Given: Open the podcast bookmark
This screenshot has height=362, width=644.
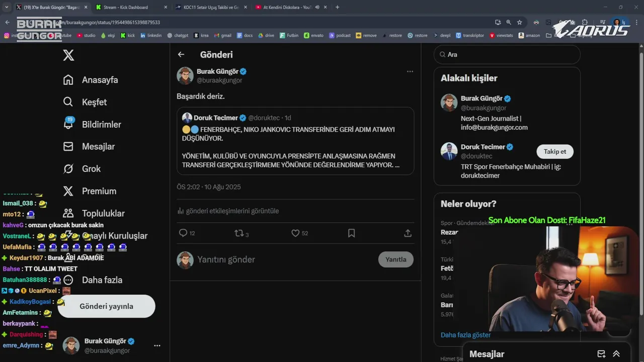Looking at the screenshot, I should (x=340, y=36).
